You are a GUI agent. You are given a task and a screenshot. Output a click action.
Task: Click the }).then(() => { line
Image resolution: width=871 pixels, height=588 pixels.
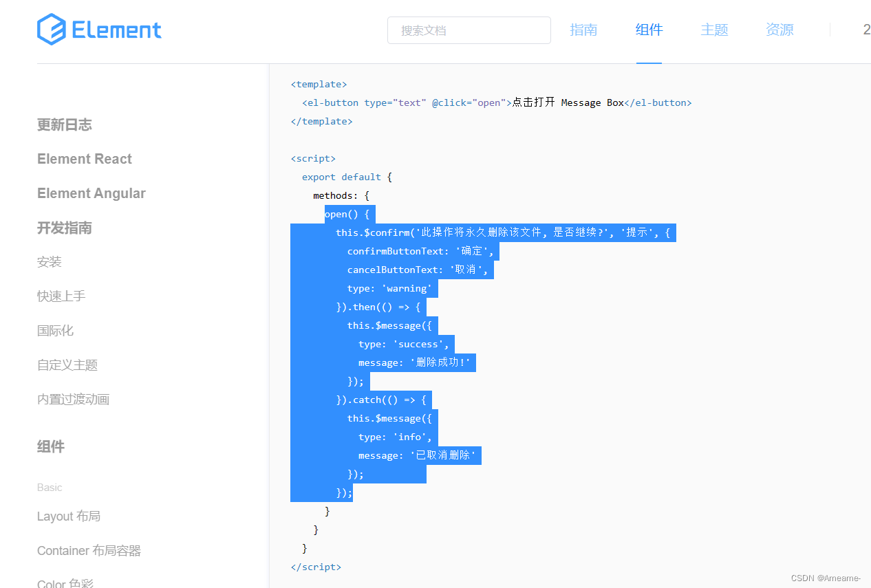tap(378, 307)
